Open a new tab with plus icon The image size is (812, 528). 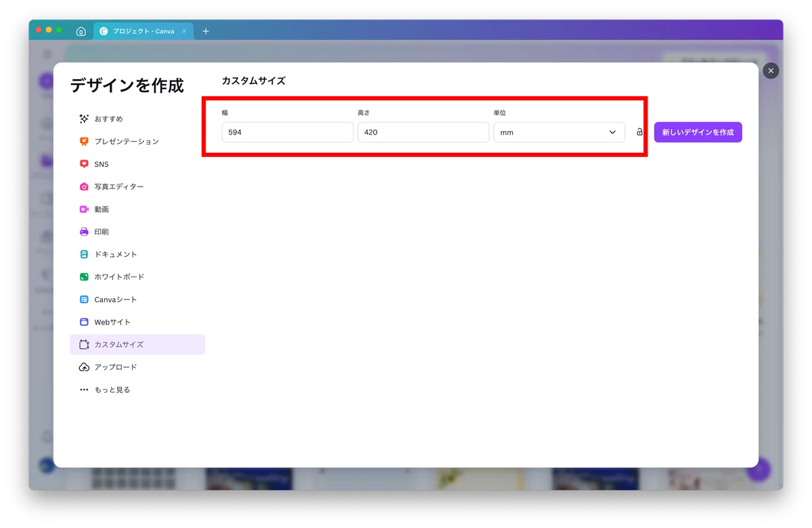(x=206, y=31)
